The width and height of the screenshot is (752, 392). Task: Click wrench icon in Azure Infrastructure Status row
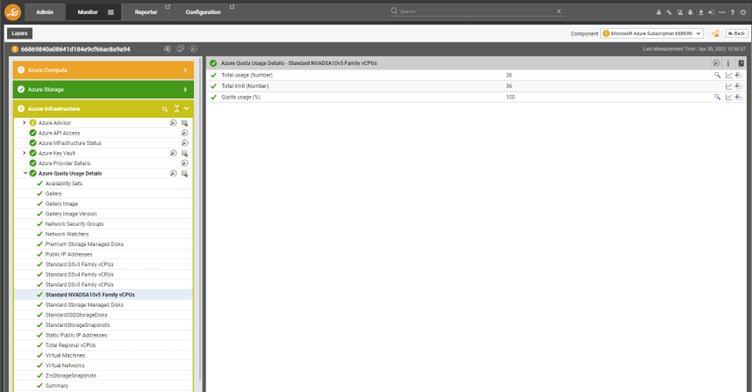click(x=184, y=143)
